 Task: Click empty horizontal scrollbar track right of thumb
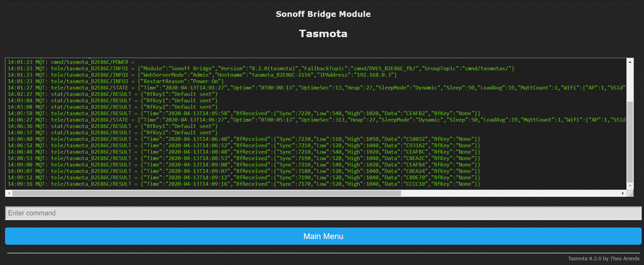(x=506, y=193)
